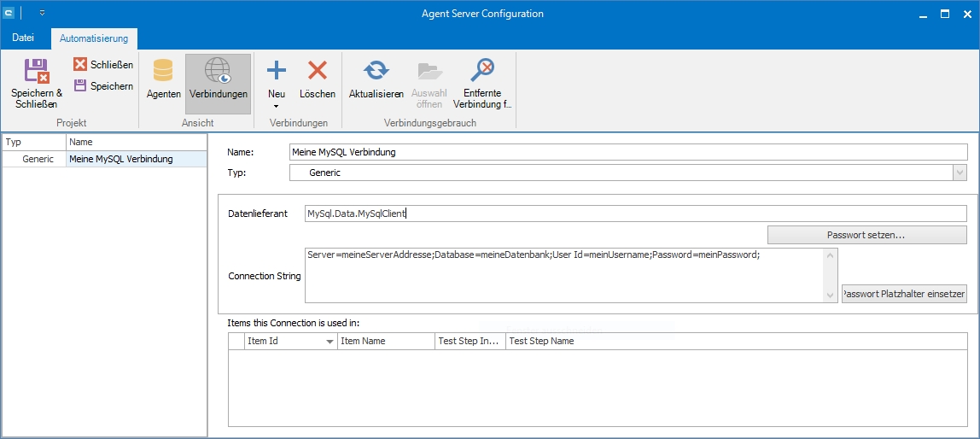
Task: Click Passwort Platzhalter einsetzen button
Action: click(904, 294)
